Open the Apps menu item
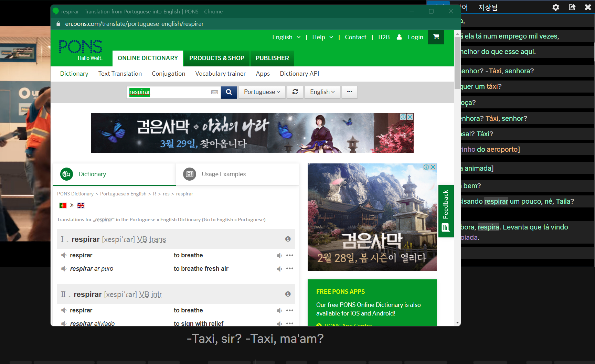This screenshot has width=595, height=364. click(x=263, y=74)
